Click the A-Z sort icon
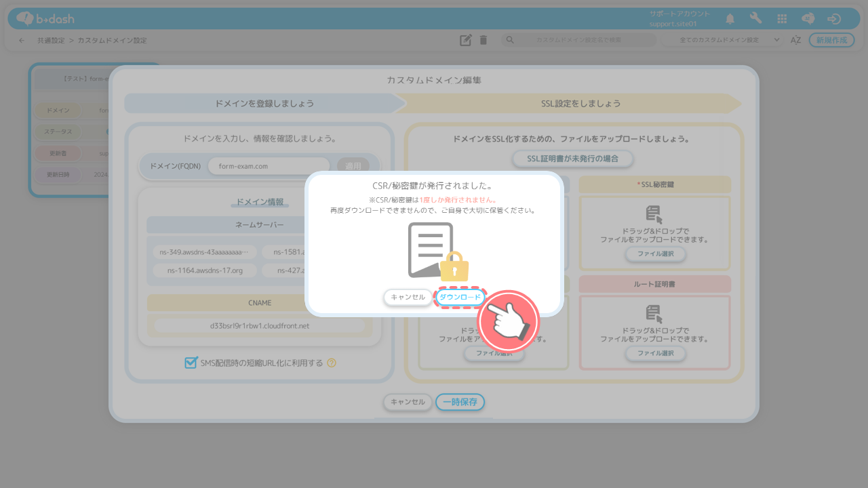Screen dimensions: 868x488 [796, 40]
